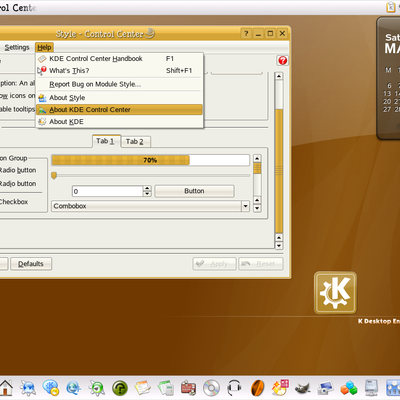Click the K icon in outer window title bar

pyautogui.click(x=391, y=7)
